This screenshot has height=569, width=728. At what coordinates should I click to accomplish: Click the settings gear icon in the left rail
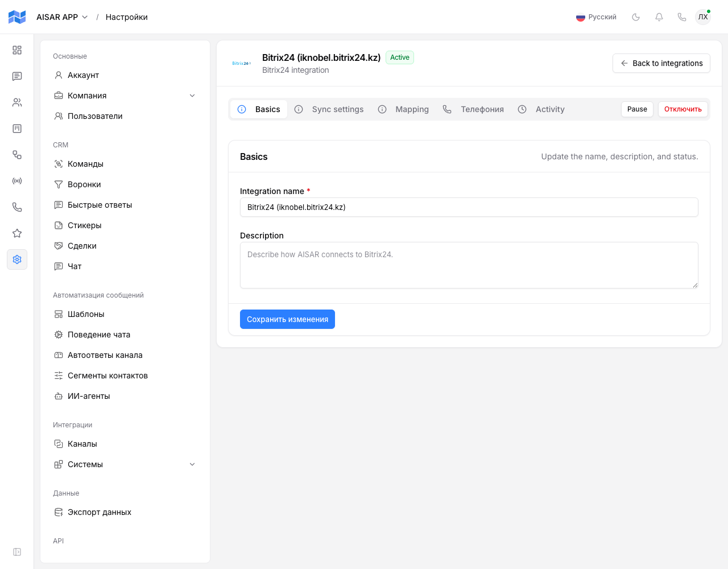(x=17, y=259)
